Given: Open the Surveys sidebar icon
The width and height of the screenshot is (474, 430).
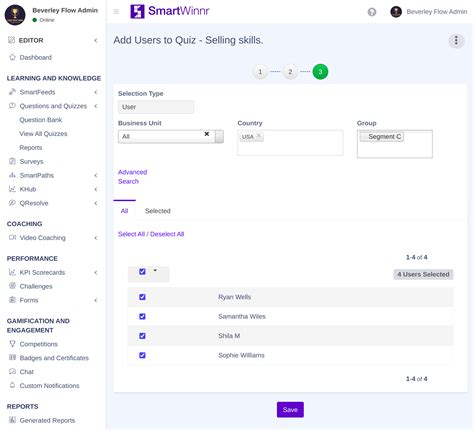Looking at the screenshot, I should pos(12,161).
